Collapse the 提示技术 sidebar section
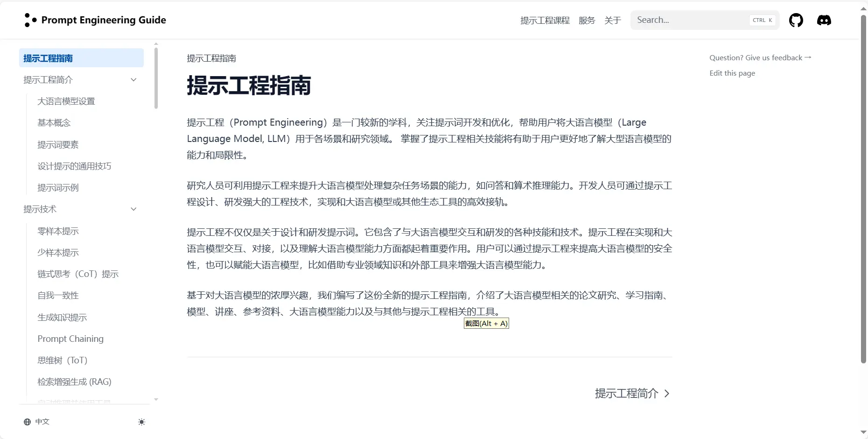Screen dimensions: 868x439 pyautogui.click(x=133, y=209)
